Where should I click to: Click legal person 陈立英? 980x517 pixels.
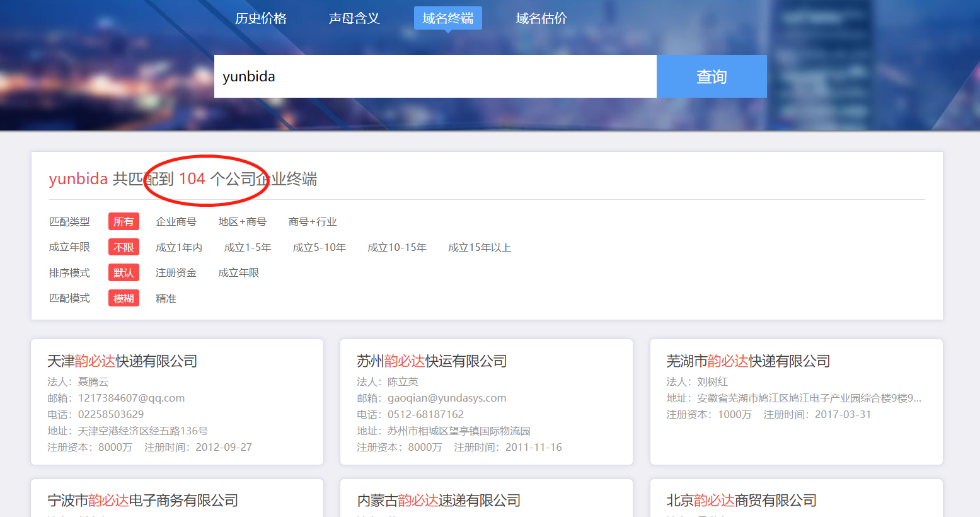[x=403, y=381]
